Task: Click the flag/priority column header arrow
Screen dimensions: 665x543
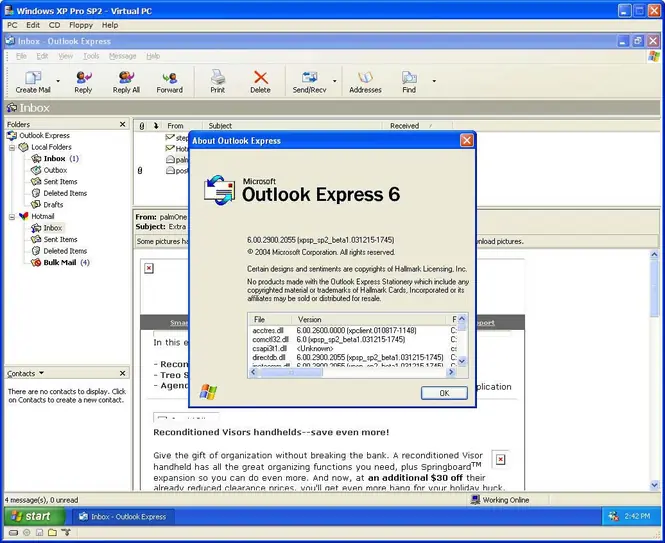Action: pos(156,126)
